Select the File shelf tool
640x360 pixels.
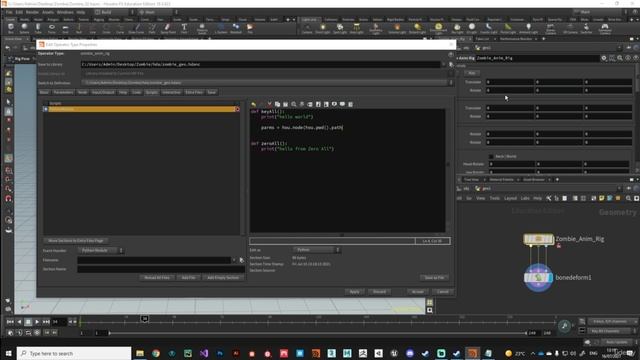tap(250, 28)
